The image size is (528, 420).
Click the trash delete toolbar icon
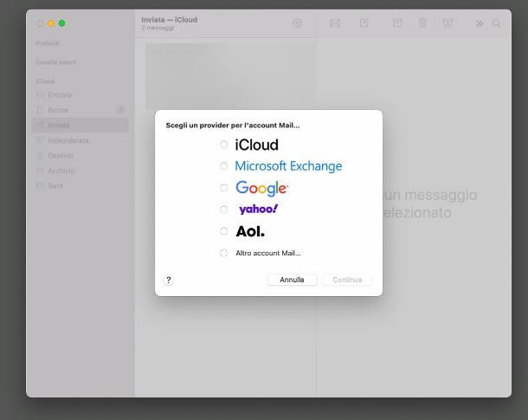tap(422, 23)
